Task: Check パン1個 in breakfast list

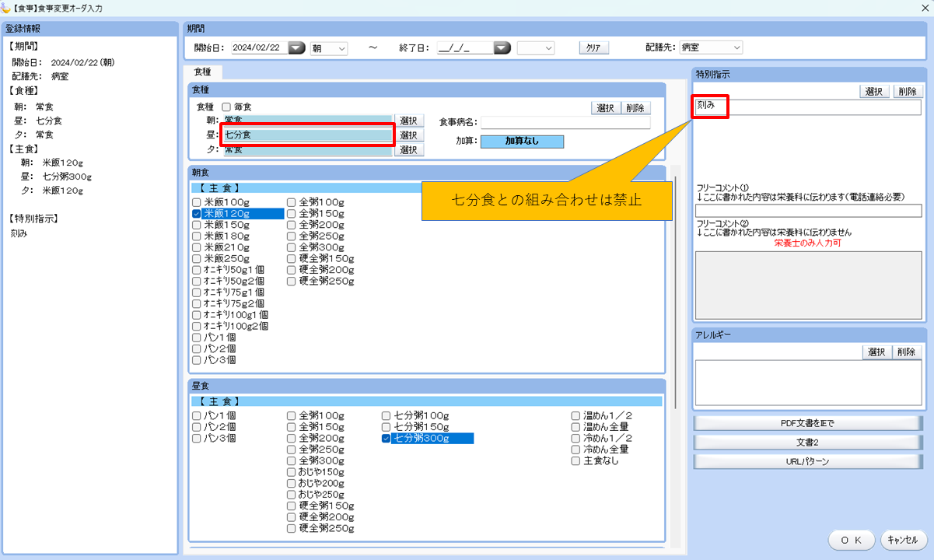Action: (x=197, y=338)
